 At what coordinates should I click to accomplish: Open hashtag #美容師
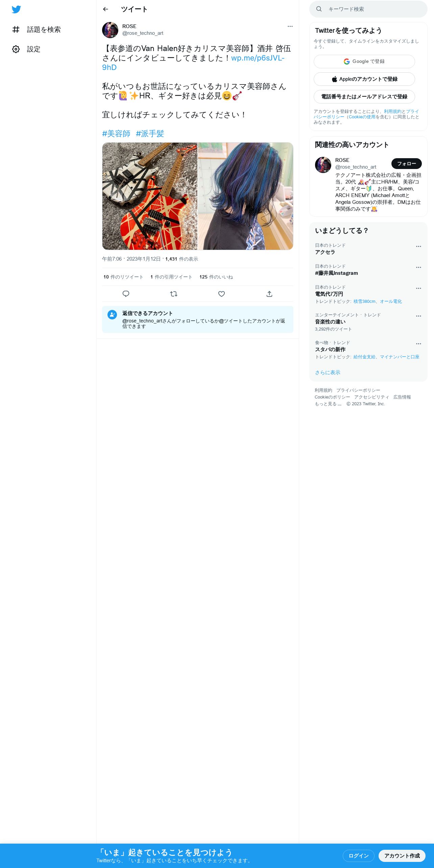(x=116, y=134)
